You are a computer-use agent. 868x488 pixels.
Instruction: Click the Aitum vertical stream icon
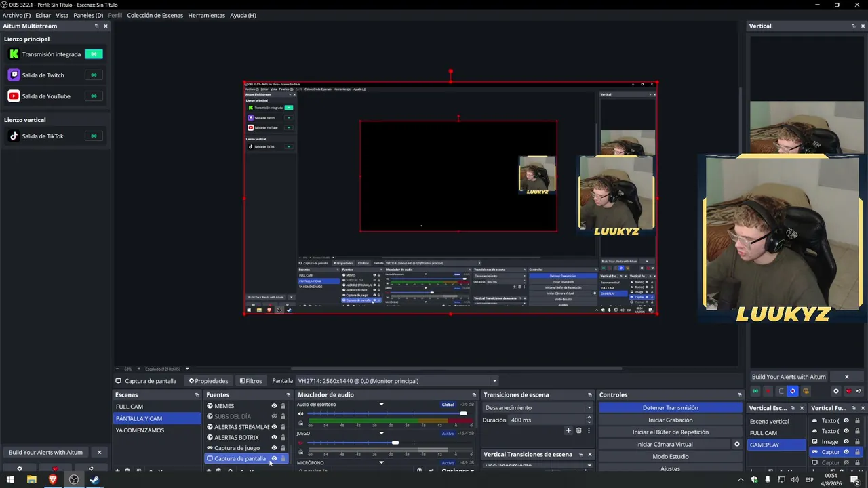click(755, 391)
